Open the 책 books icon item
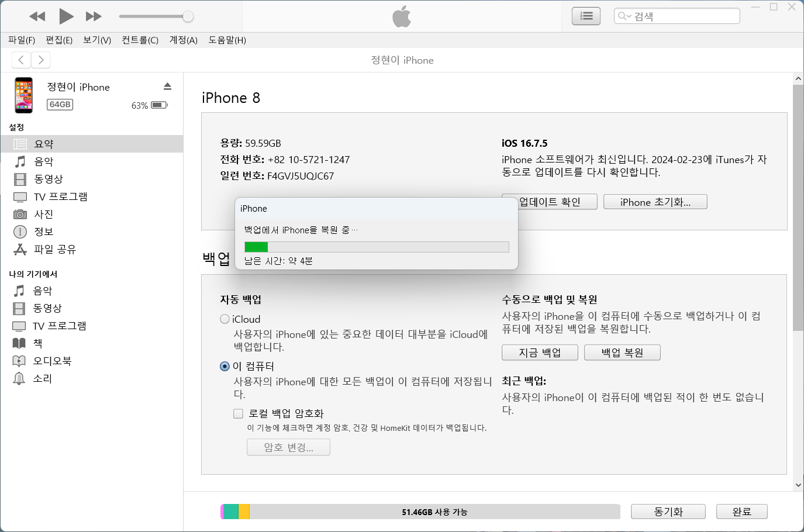This screenshot has width=804, height=532. 19,343
